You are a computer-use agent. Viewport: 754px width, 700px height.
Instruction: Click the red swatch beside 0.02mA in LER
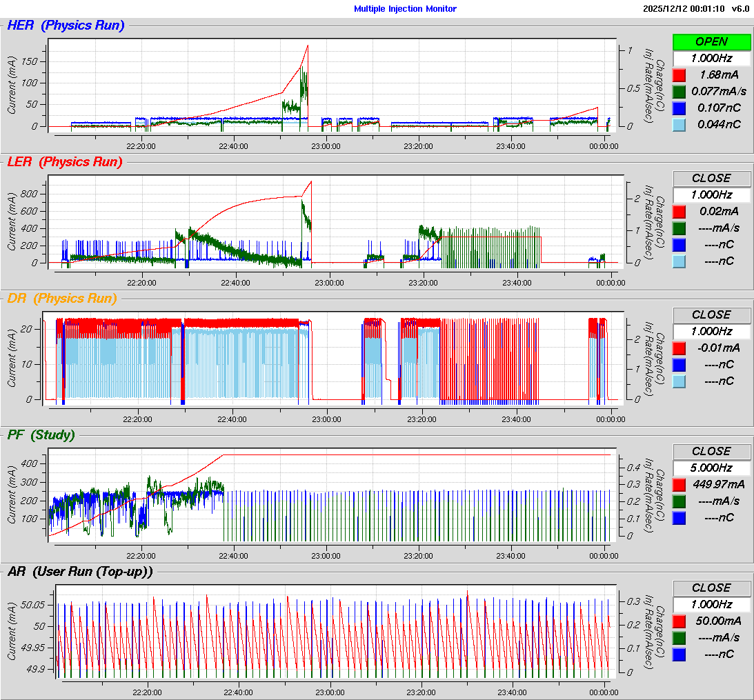pyautogui.click(x=679, y=211)
